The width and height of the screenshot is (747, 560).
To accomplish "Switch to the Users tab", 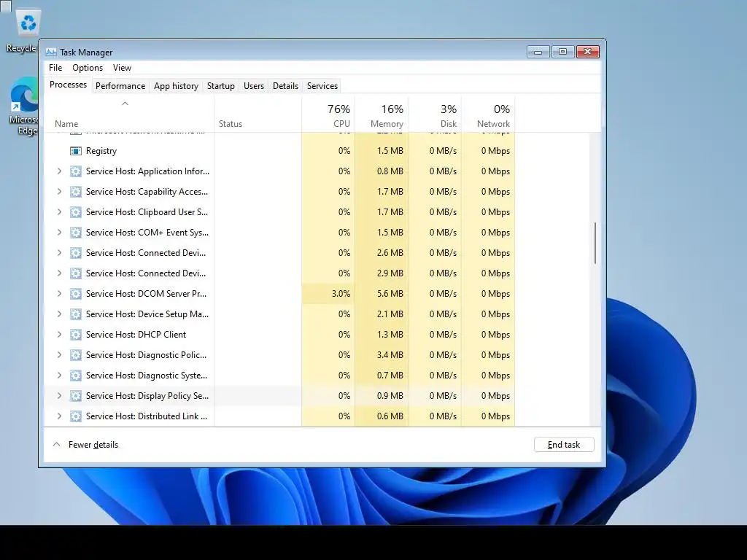I will (253, 86).
